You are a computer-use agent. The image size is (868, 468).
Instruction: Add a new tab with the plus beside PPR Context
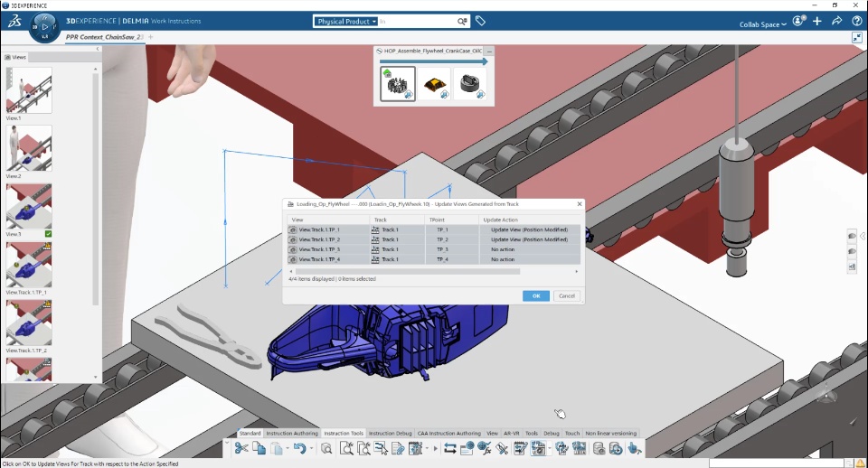[151, 37]
